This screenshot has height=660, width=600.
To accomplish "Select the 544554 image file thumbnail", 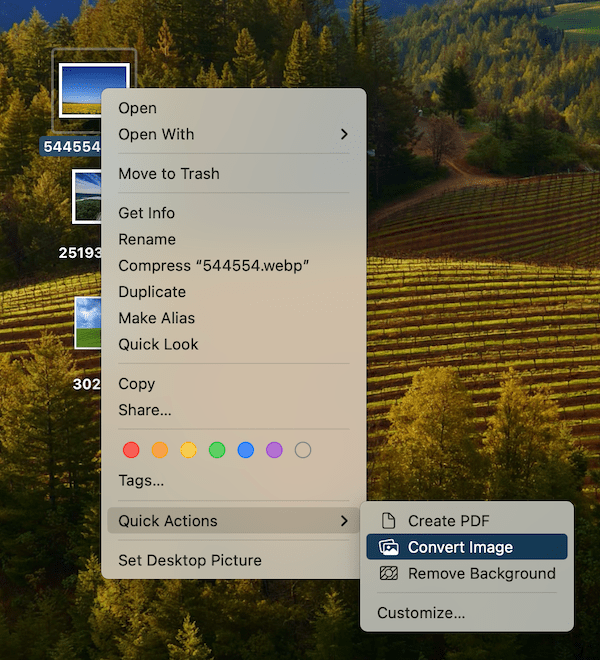I will (80, 89).
